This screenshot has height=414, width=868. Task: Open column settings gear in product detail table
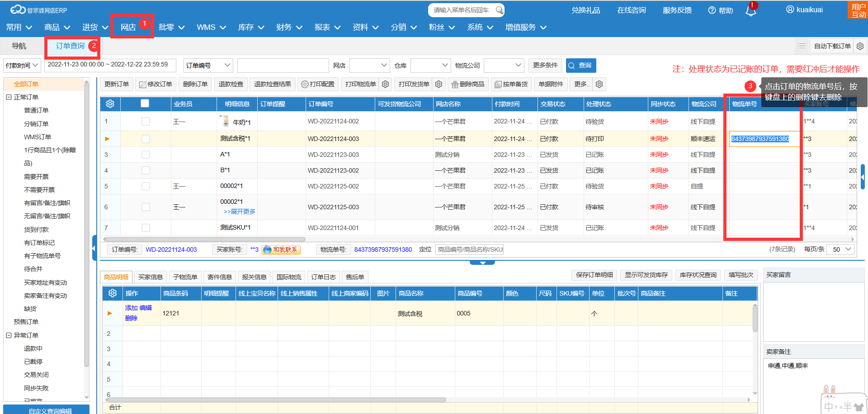pyautogui.click(x=113, y=293)
